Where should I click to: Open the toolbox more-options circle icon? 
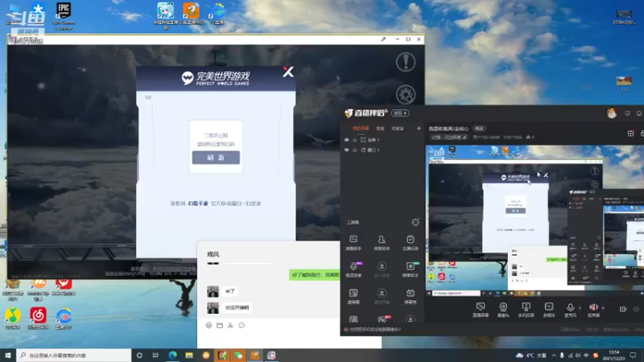coord(415,222)
